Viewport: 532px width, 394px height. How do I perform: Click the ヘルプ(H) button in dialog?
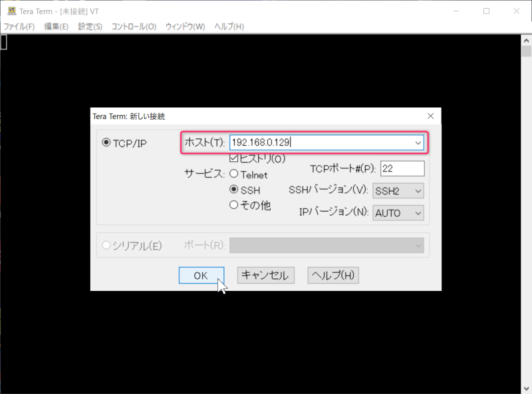(333, 275)
